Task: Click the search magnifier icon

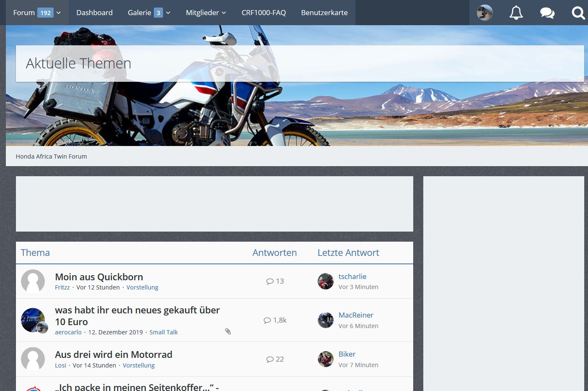Action: [x=578, y=13]
